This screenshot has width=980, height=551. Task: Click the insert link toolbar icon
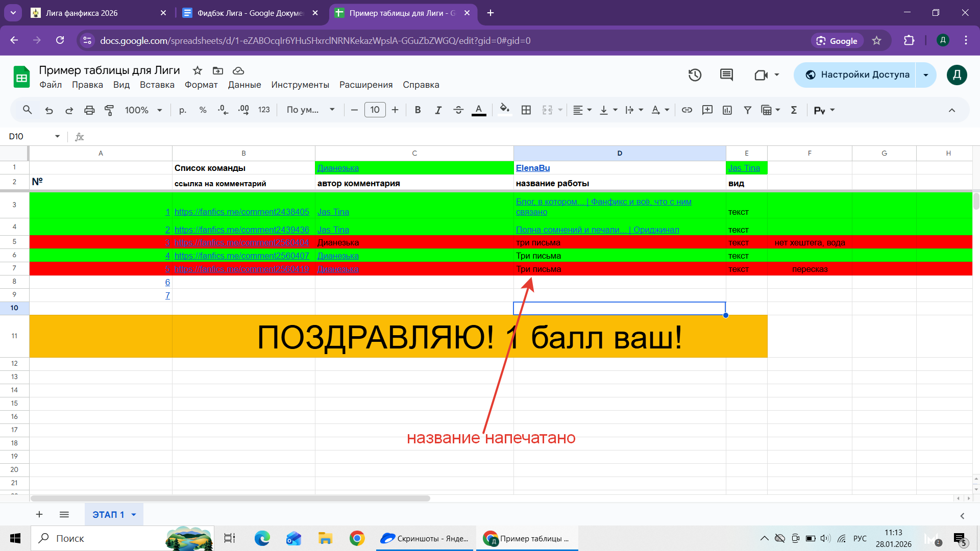pos(687,110)
